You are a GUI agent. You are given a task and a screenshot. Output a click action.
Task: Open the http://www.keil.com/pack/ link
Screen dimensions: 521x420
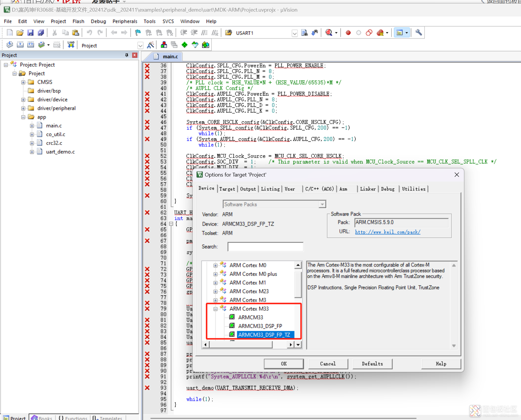coord(388,232)
